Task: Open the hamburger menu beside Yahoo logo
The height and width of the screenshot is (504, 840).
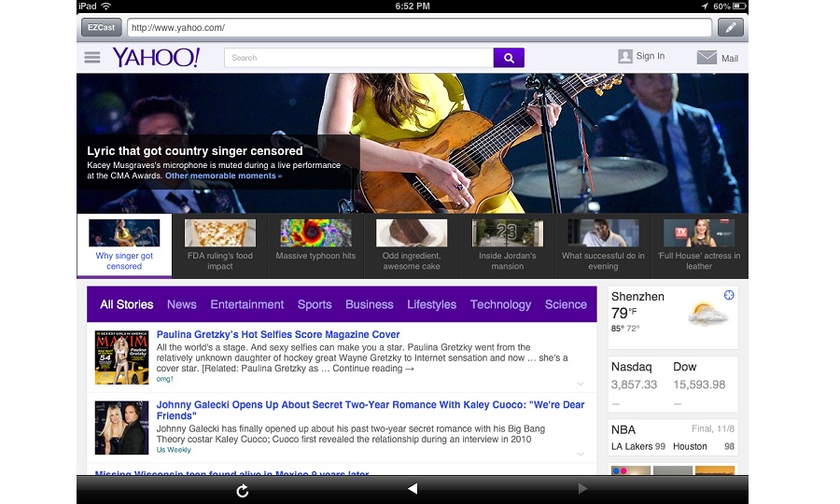Action: click(92, 57)
